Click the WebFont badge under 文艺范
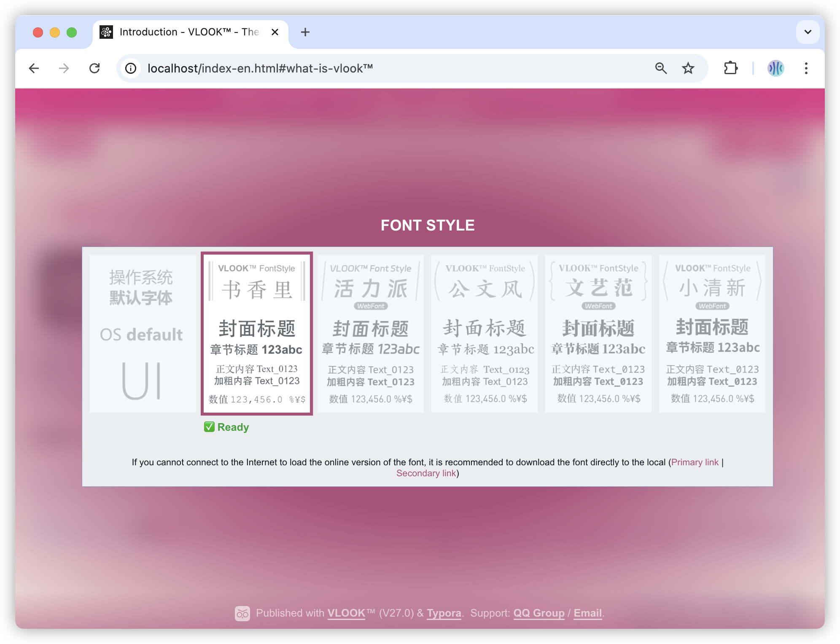 (x=598, y=306)
